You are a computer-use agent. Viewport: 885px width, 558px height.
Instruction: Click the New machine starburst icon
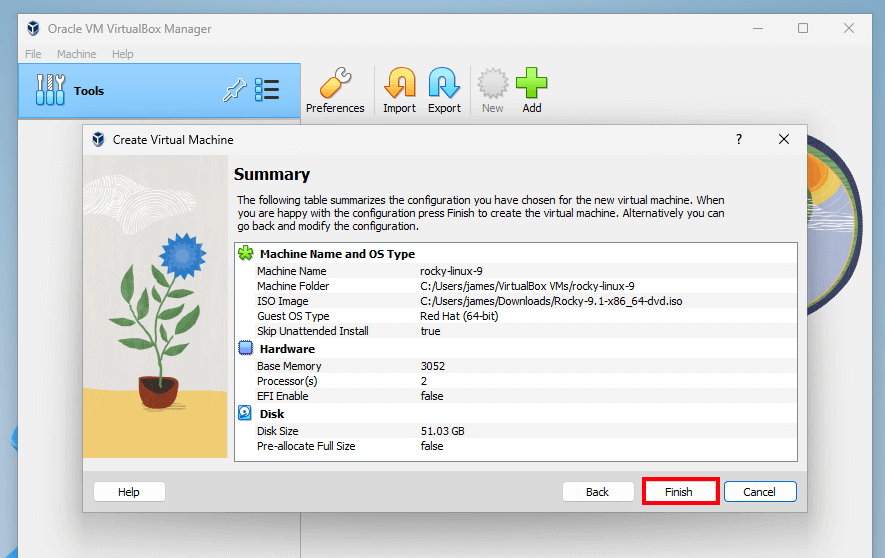(x=493, y=83)
